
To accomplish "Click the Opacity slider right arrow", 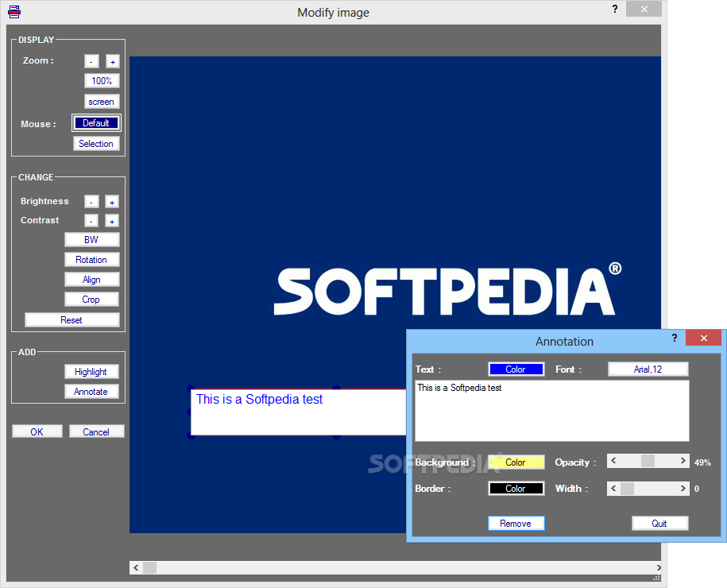I will (683, 461).
